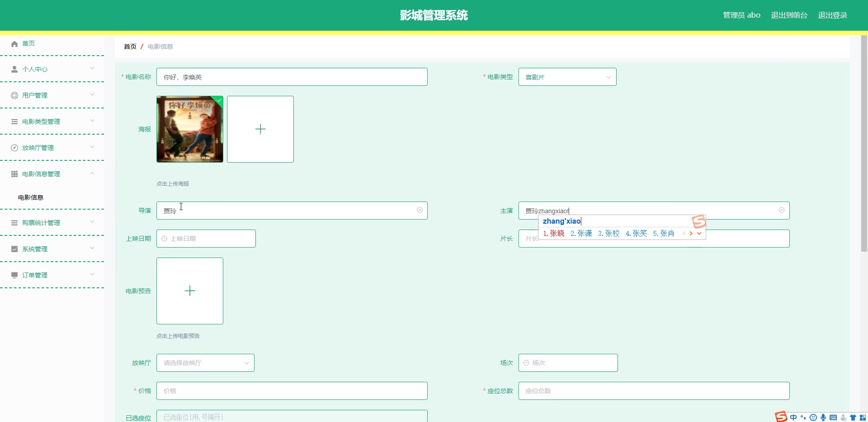Viewport: 868px width, 422px height.
Task: Expand the 购票统计管理 chevron
Action: (92, 222)
